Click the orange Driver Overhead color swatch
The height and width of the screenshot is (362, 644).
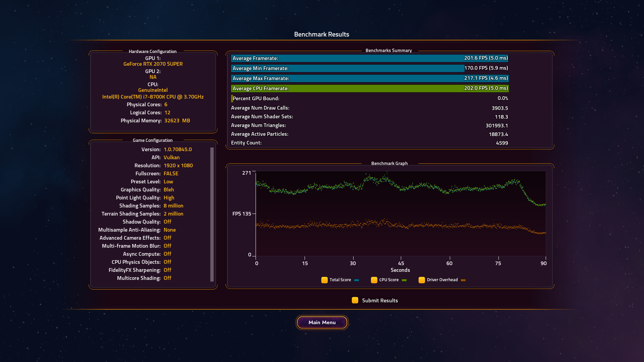[463, 280]
